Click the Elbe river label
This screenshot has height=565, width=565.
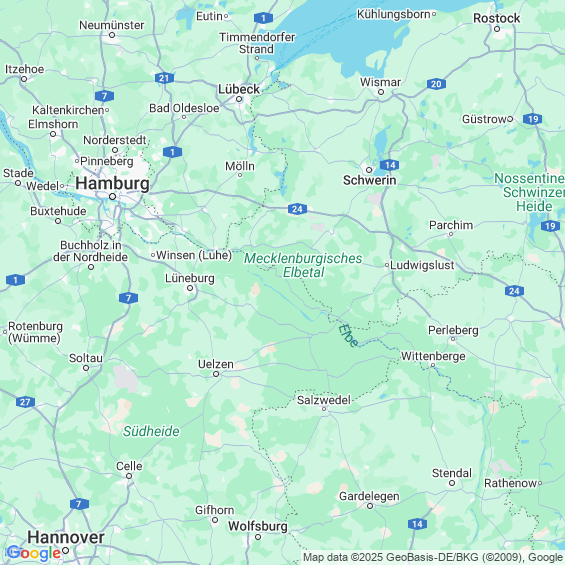point(348,336)
